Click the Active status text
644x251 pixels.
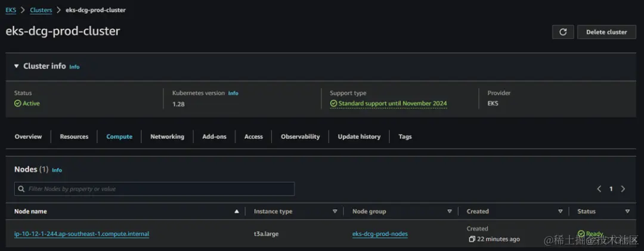31,104
